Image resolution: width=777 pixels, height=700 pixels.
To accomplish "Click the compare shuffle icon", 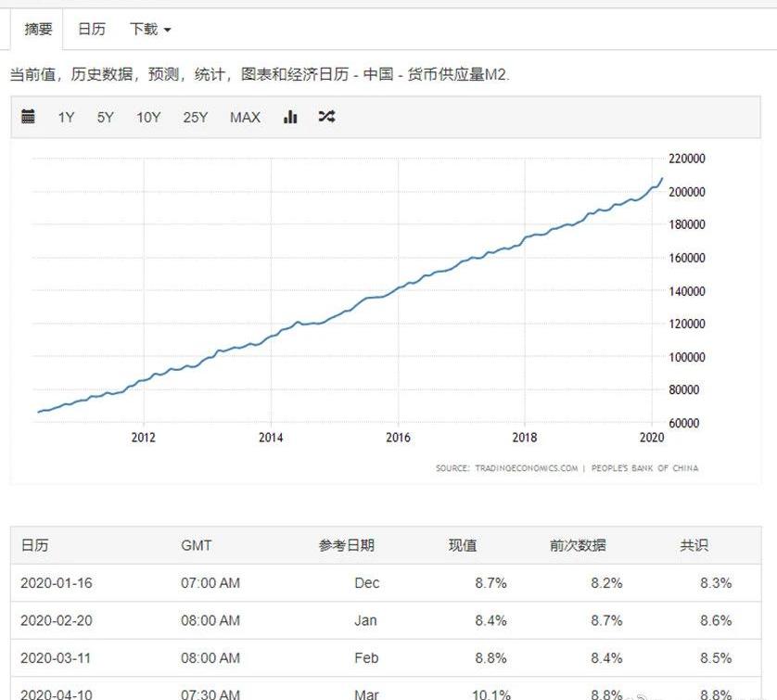I will [x=326, y=117].
